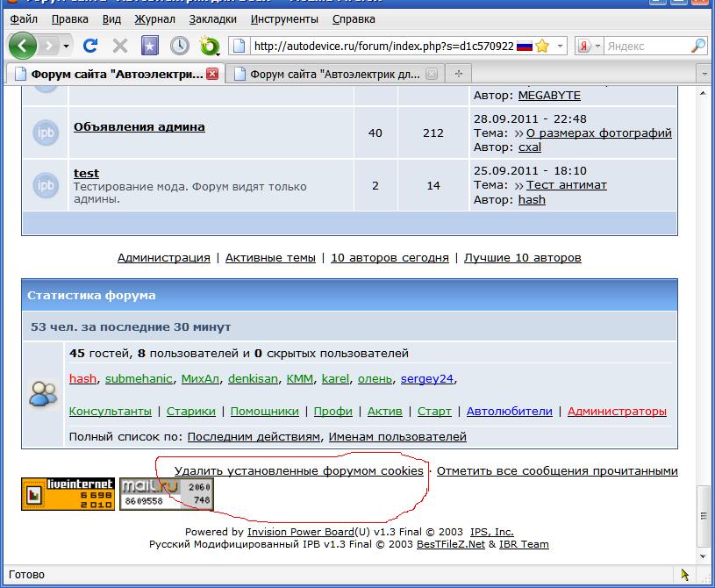Click the Yandex search engine icon
The image size is (715, 588).
[583, 46]
